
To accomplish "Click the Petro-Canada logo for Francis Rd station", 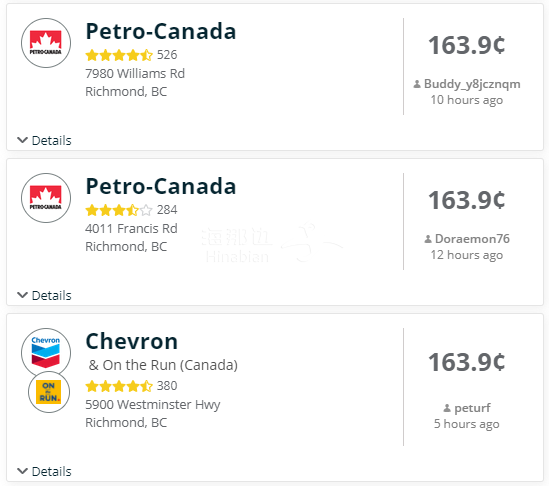I will click(46, 198).
